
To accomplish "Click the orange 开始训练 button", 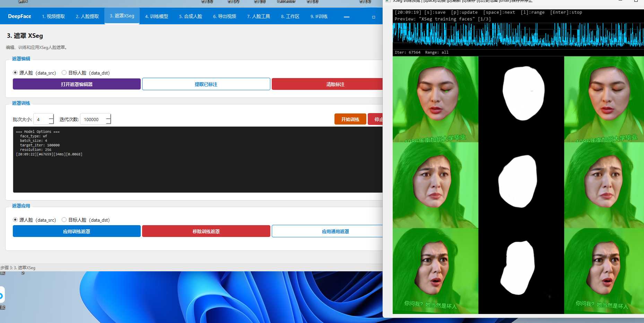I will pos(350,119).
